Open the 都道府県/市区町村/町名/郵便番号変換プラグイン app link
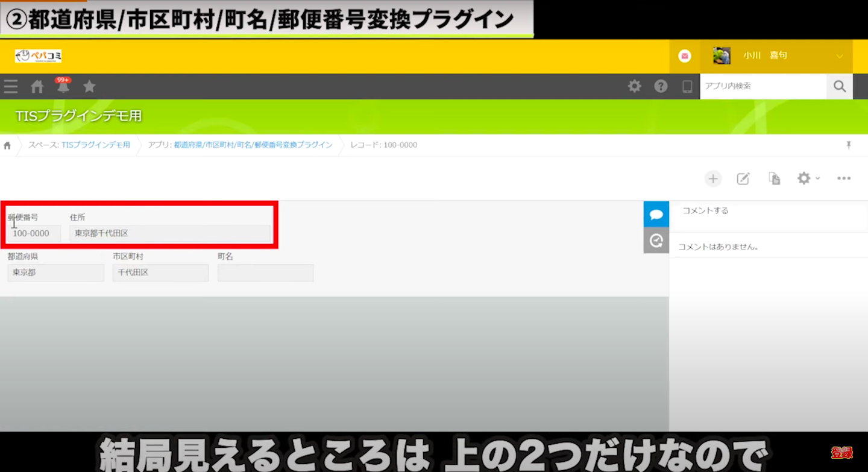 coord(253,145)
